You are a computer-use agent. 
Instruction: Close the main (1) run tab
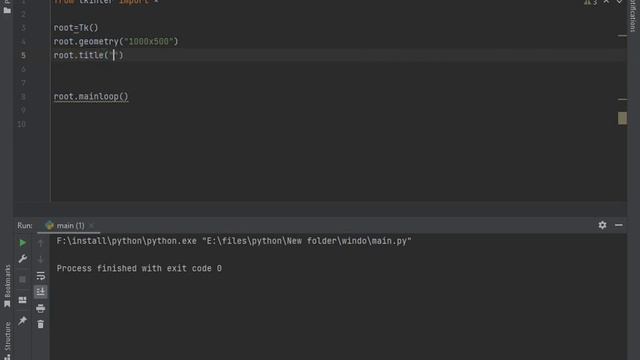click(91, 225)
